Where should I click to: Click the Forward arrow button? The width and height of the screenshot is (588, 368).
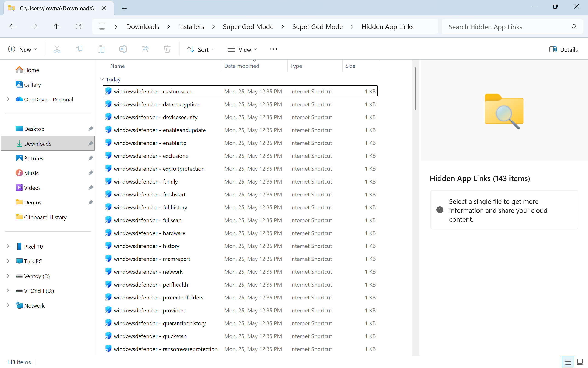click(34, 26)
